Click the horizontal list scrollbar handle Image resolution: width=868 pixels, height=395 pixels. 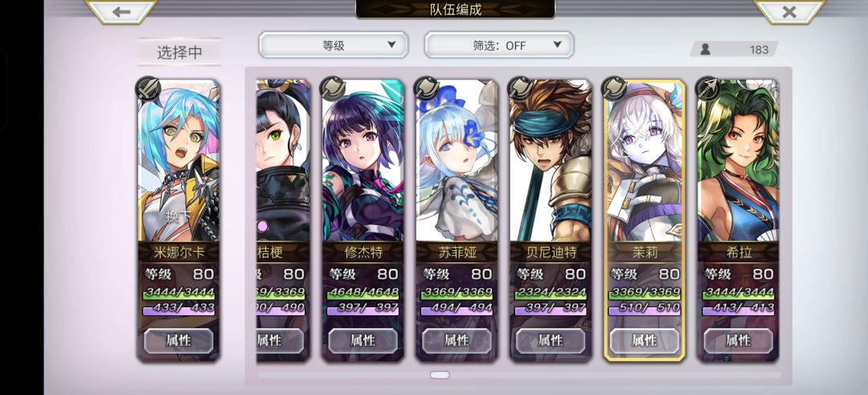coord(440,375)
